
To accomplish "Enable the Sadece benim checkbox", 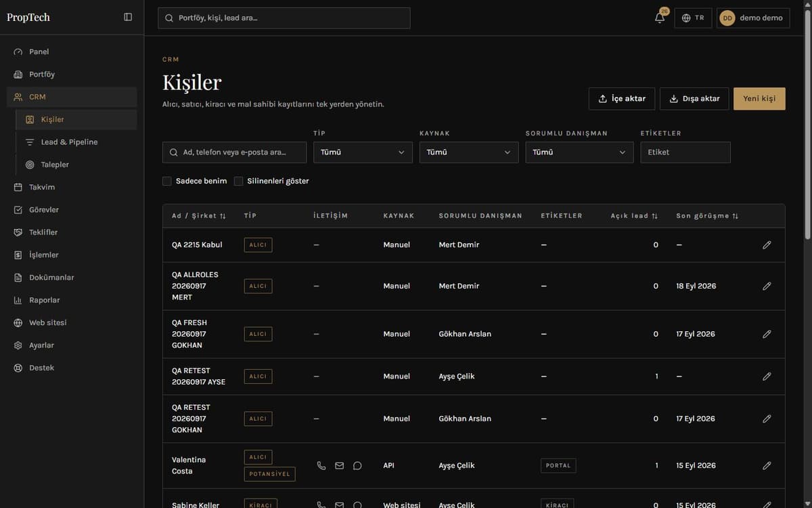I will (x=166, y=181).
